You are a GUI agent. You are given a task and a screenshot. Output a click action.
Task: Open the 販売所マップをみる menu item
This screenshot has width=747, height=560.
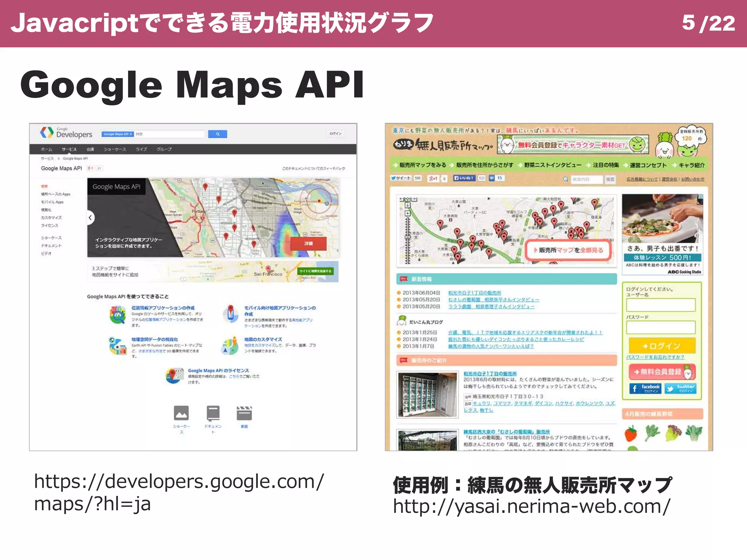(x=422, y=165)
